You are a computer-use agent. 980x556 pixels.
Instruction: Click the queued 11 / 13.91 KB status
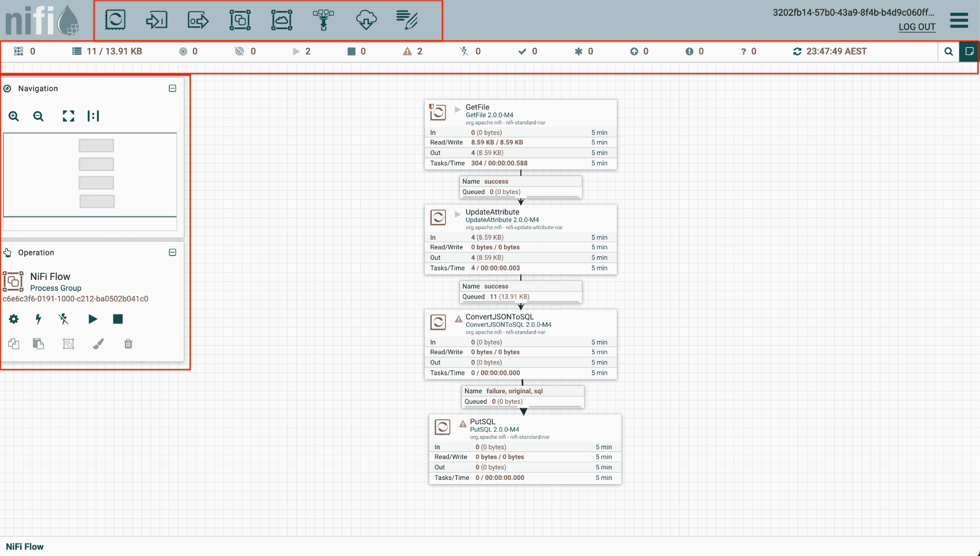[x=107, y=51]
